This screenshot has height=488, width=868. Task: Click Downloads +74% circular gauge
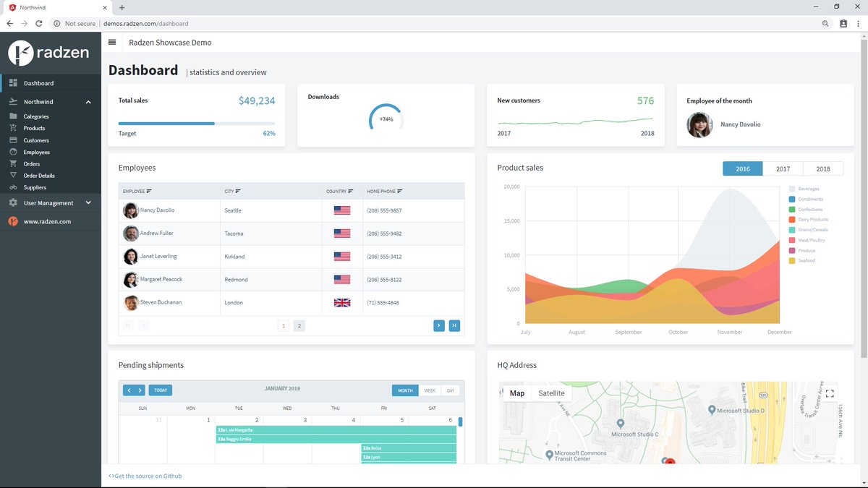coord(386,119)
